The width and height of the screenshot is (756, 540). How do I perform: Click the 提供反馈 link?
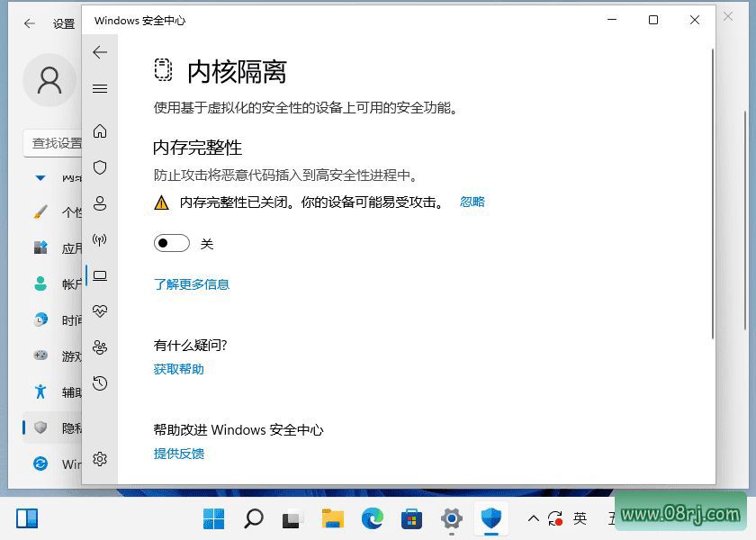[179, 454]
